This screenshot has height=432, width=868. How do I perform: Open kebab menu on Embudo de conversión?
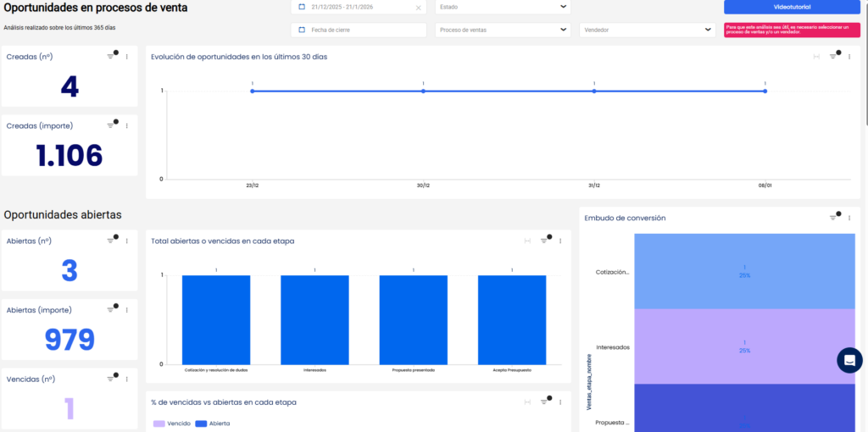click(849, 218)
